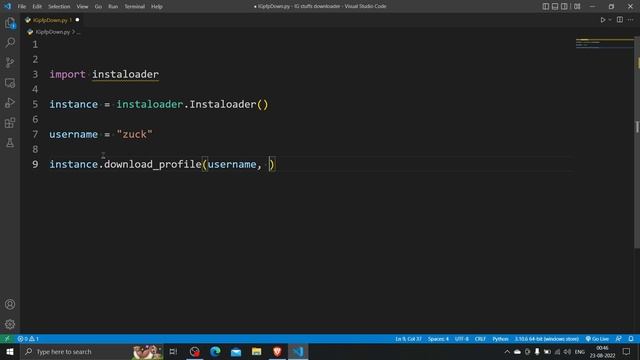Expand the Run button dropdown arrow
This screenshot has height=360, width=640.
pos(610,20)
